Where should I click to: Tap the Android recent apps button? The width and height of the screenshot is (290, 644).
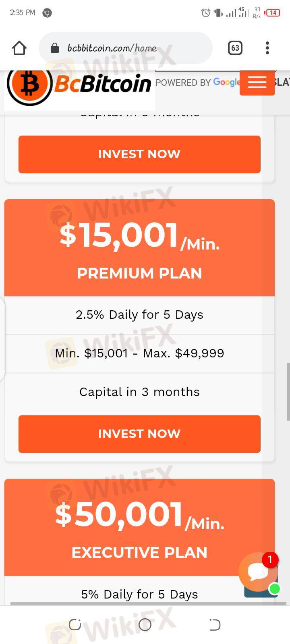tap(75, 625)
